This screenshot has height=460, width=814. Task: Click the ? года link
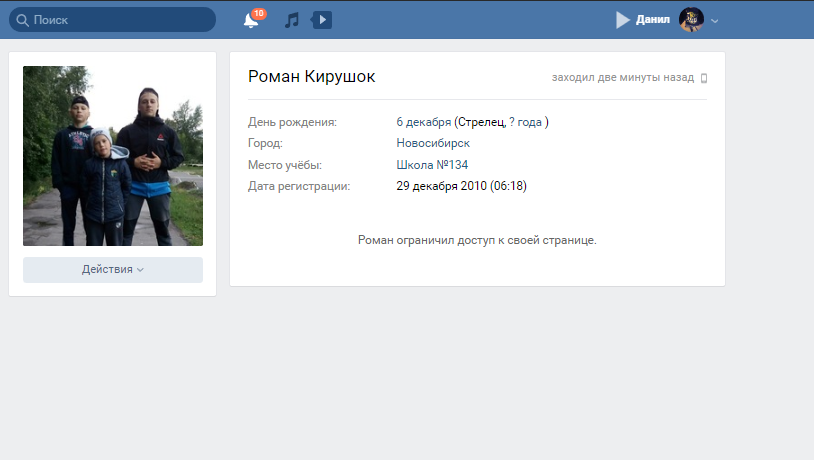coord(525,122)
